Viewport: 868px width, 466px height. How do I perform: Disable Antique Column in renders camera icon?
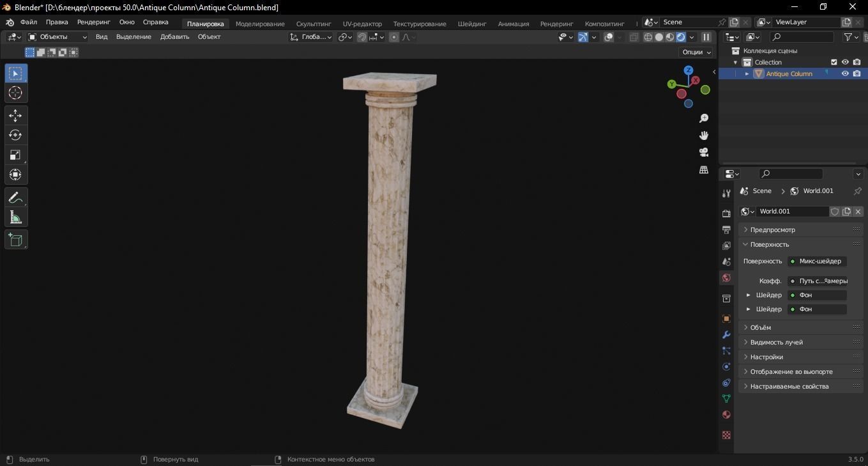(857, 74)
